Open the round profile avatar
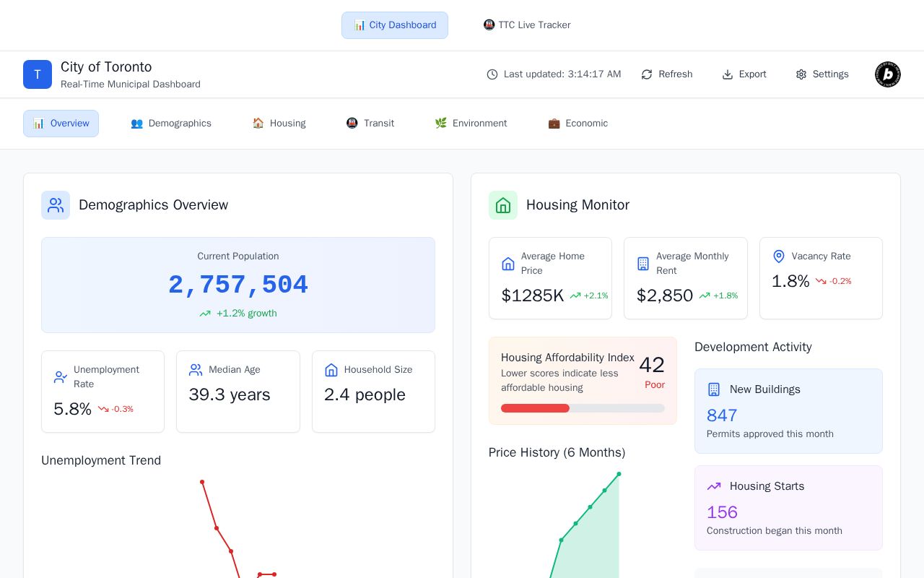 coord(888,74)
